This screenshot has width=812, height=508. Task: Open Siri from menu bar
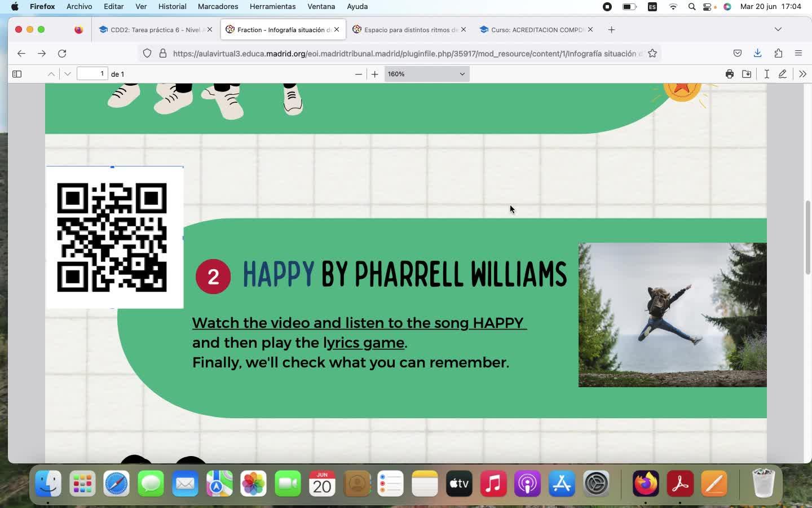point(727,7)
